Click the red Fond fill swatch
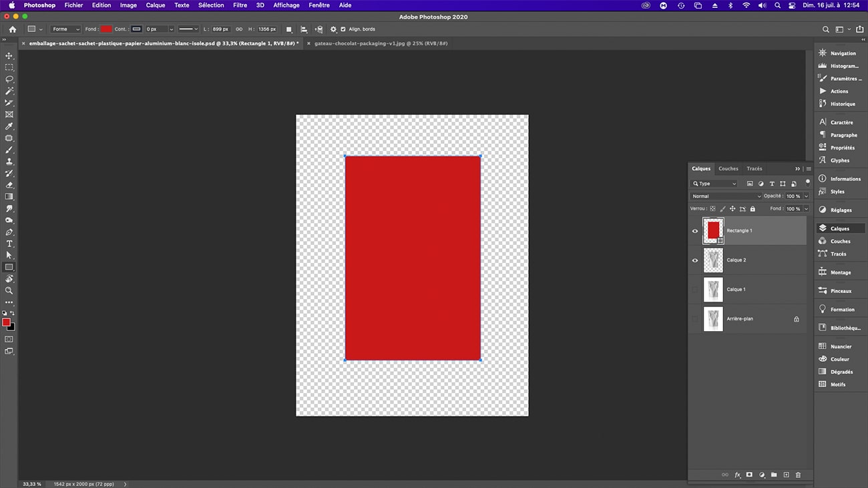Viewport: 868px width, 488px height. coord(106,29)
